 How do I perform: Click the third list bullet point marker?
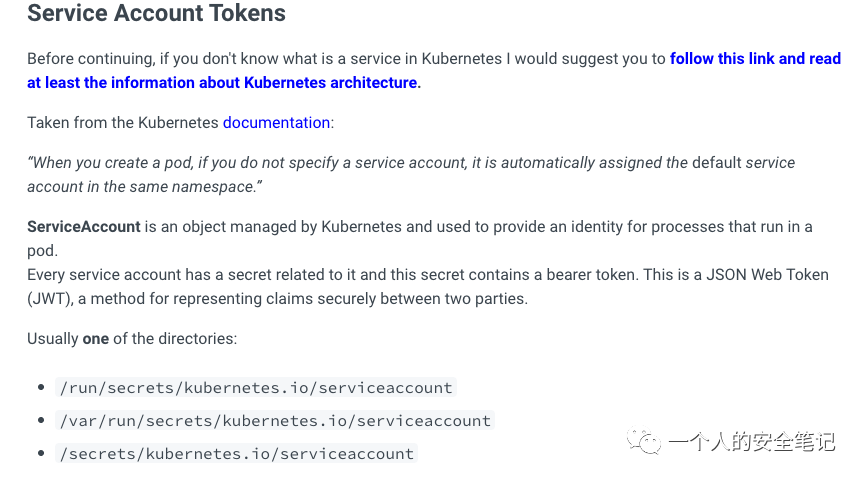tap(41, 454)
